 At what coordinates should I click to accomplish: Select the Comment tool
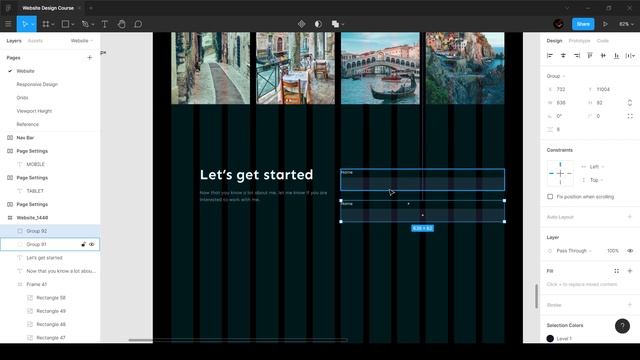(x=138, y=24)
